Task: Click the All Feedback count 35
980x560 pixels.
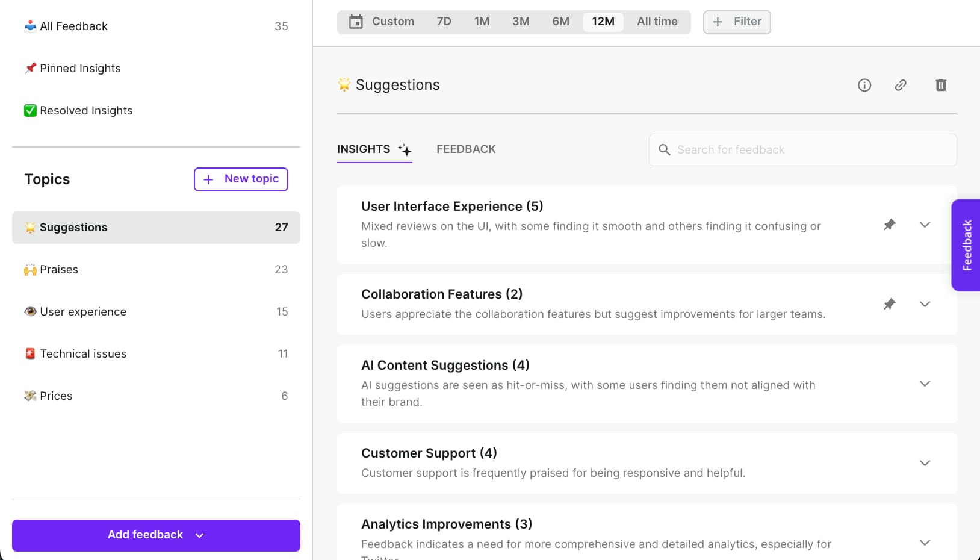Action: point(281,26)
